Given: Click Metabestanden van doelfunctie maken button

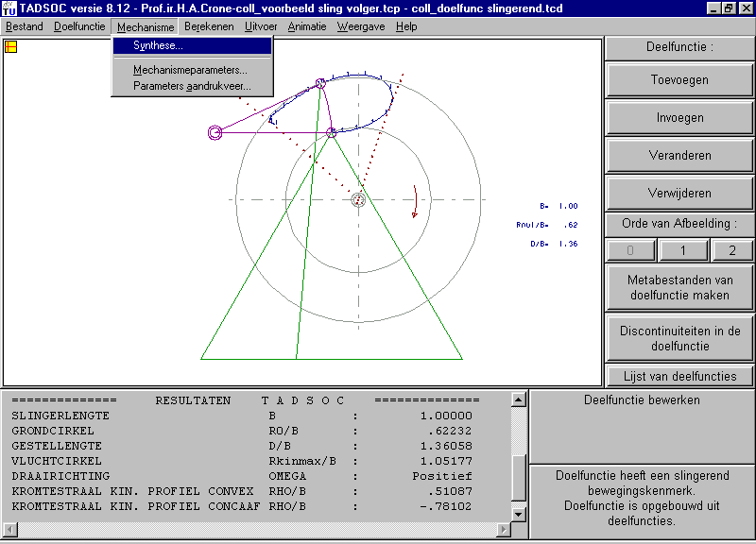Looking at the screenshot, I should tap(679, 288).
